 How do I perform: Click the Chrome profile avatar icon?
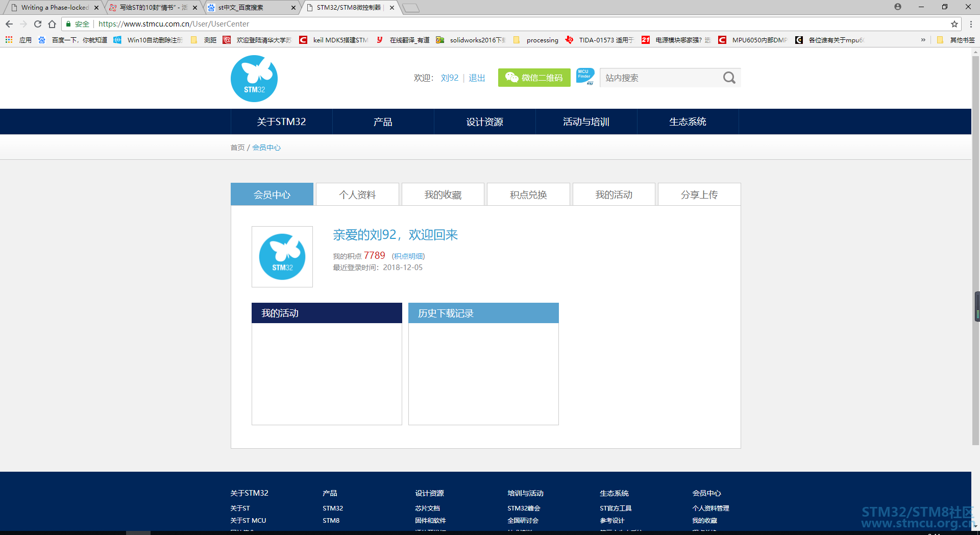click(x=898, y=7)
